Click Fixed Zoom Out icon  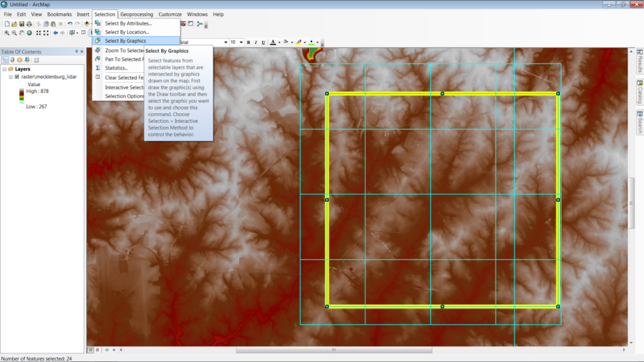46,33
